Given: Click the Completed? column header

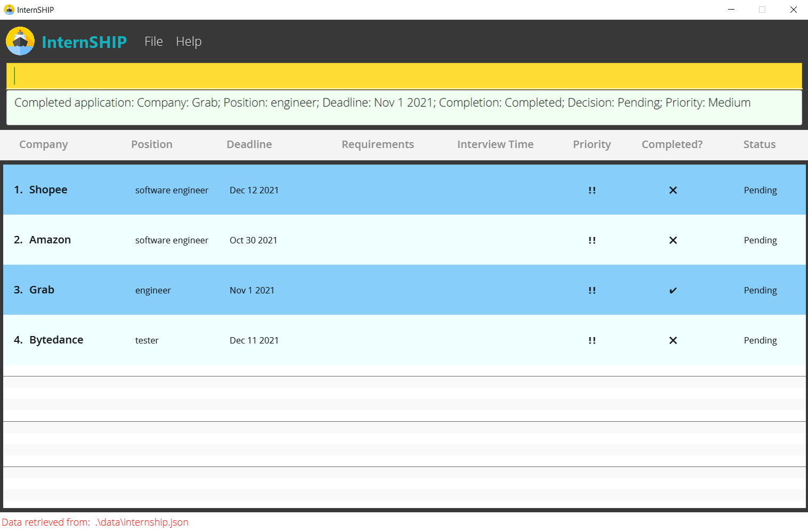Looking at the screenshot, I should (x=672, y=144).
